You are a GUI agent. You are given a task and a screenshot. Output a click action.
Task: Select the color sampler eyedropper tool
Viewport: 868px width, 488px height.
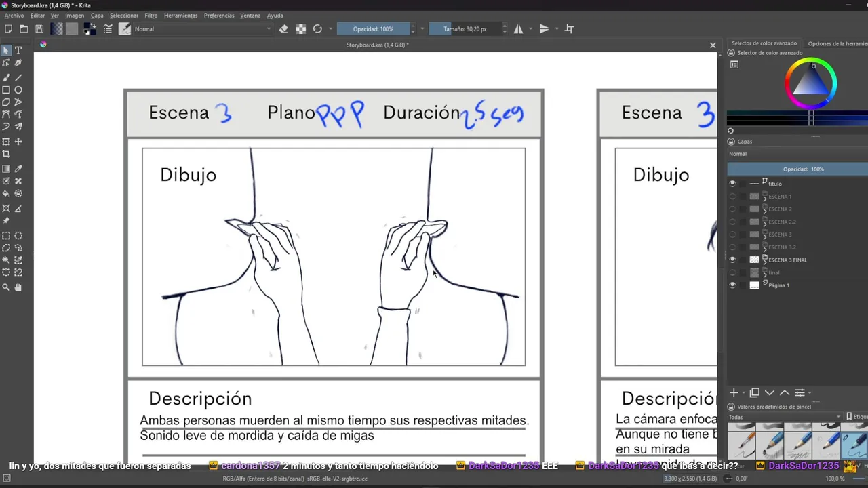tap(18, 169)
